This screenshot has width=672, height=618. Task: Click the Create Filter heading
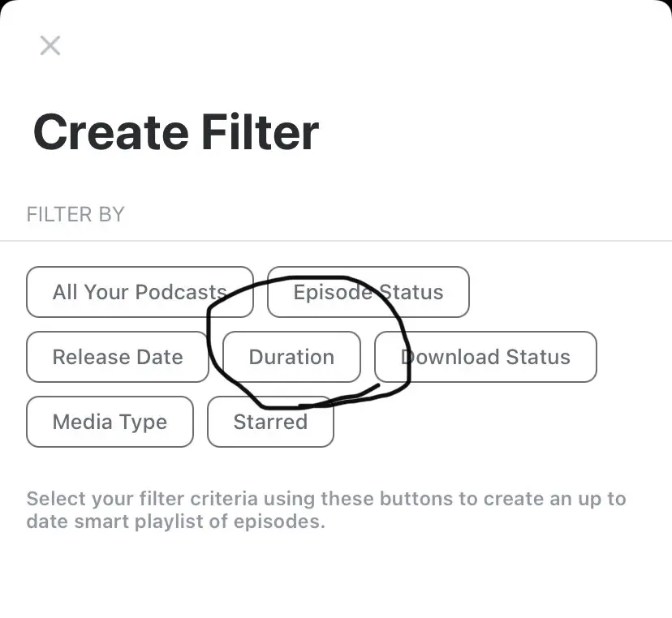(x=176, y=132)
